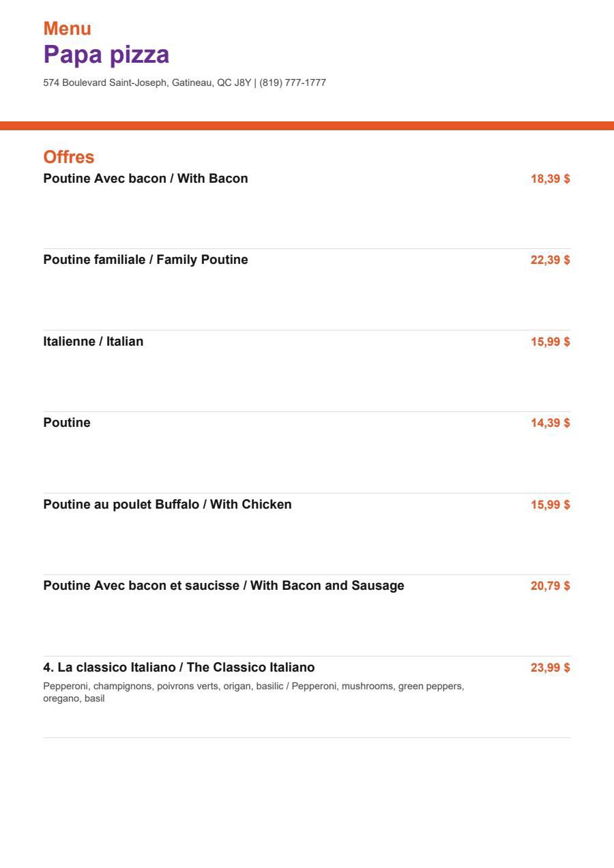Click the 14,39 $ price
The width and height of the screenshot is (614, 868).
click(551, 423)
